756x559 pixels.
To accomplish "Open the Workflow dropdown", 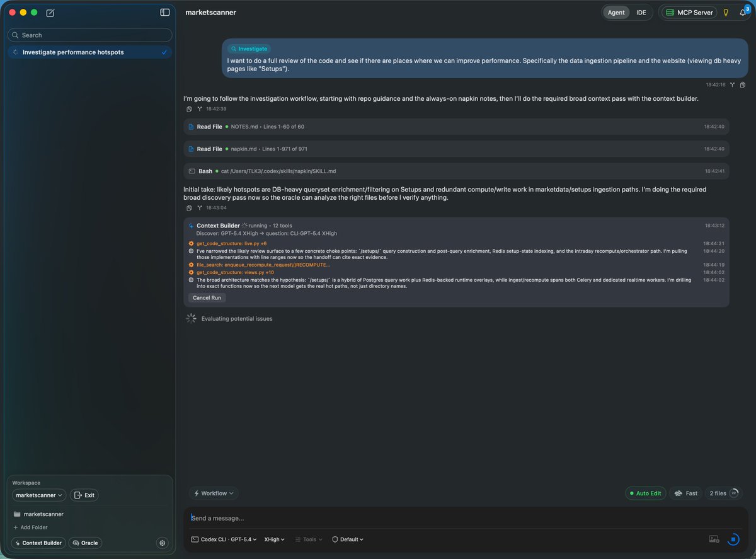I will tap(214, 493).
